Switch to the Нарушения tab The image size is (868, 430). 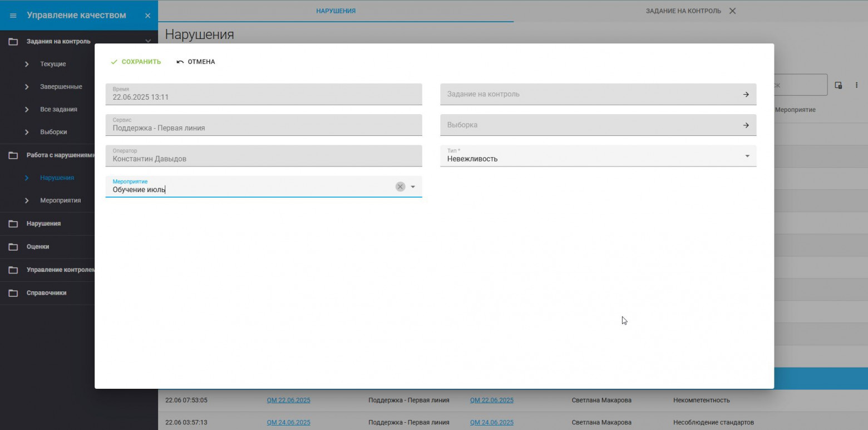point(336,11)
